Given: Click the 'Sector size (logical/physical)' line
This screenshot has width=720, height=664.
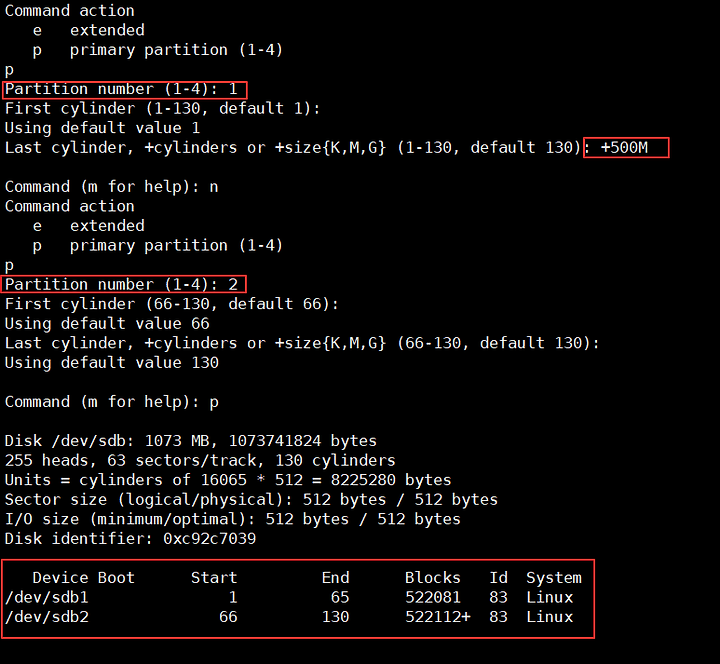Looking at the screenshot, I should coord(251,500).
